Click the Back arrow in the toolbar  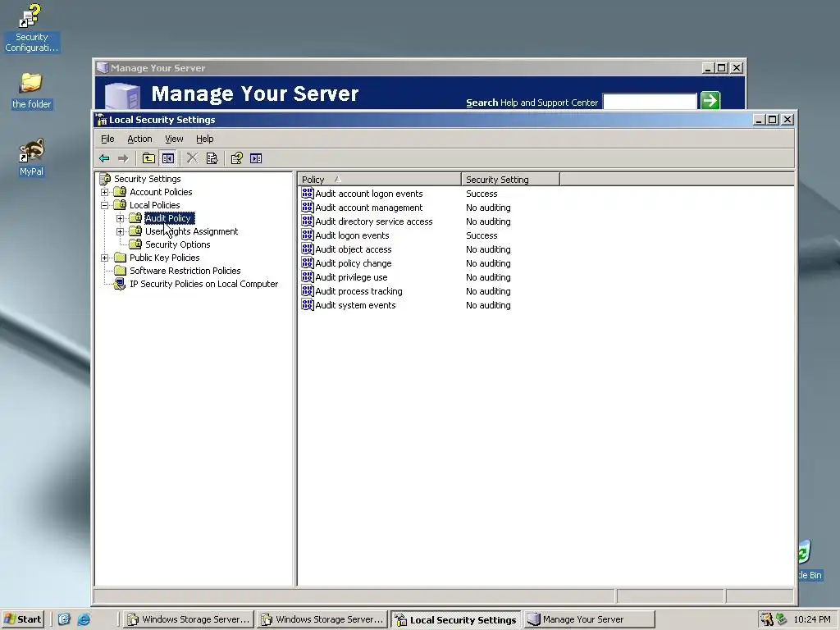click(104, 158)
